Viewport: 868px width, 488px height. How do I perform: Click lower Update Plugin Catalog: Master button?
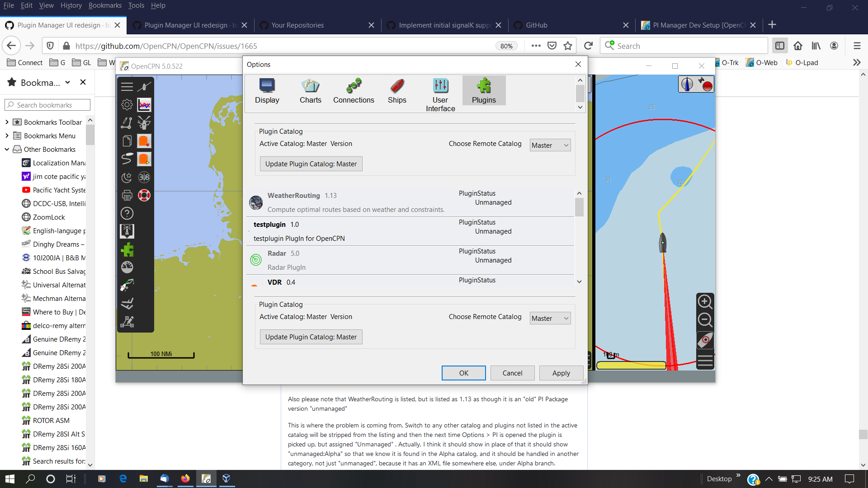[x=311, y=337]
